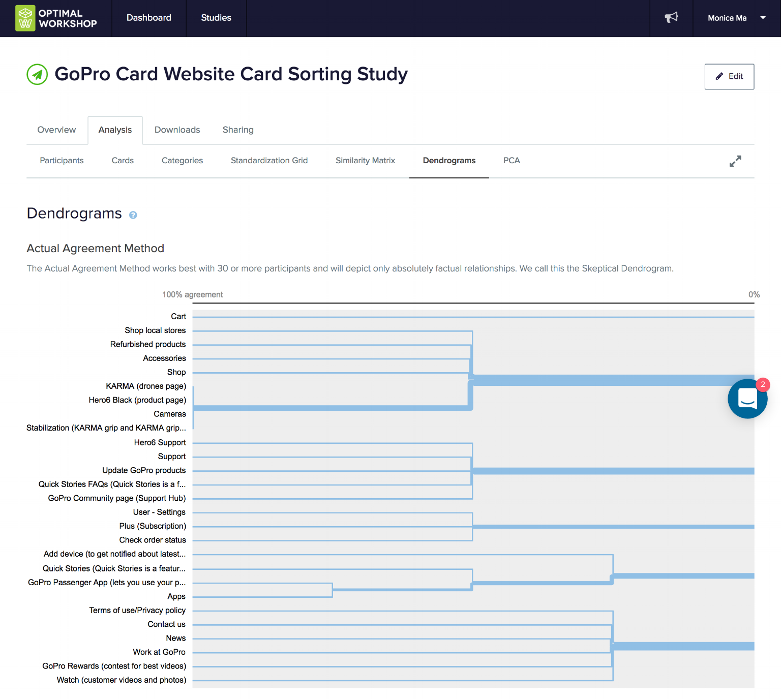The width and height of the screenshot is (781, 700).
Task: Click the 'Actual Agreement Method' heading
Action: [x=96, y=249]
